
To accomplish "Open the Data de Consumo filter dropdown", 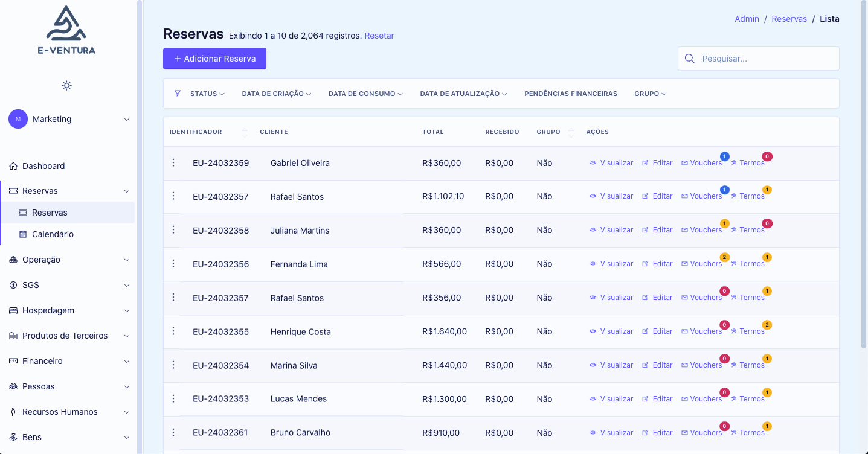I will (365, 94).
